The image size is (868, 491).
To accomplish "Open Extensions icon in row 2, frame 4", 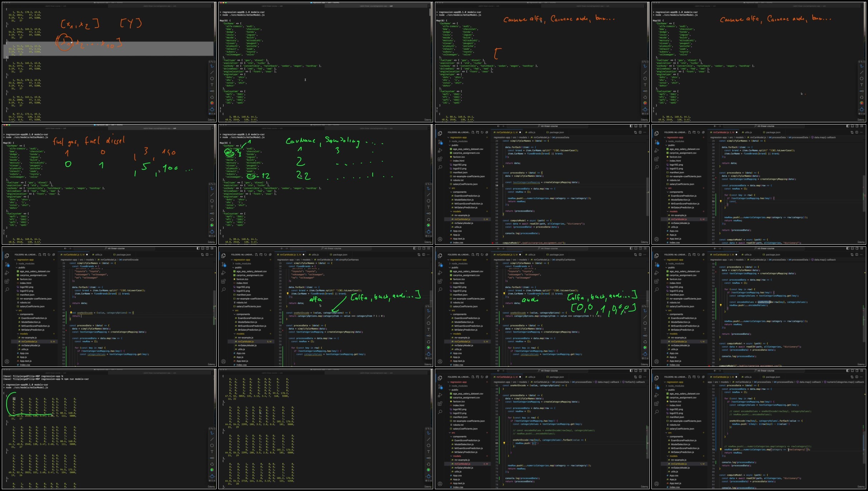I will 656,159.
